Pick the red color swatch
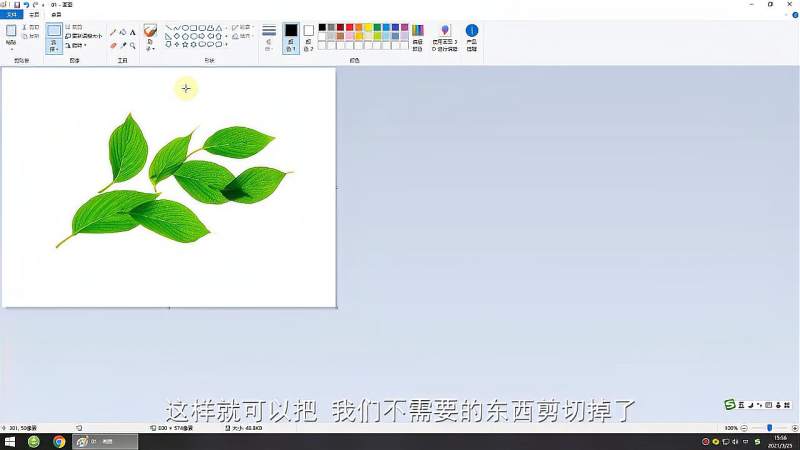The image size is (800, 450). tap(349, 28)
